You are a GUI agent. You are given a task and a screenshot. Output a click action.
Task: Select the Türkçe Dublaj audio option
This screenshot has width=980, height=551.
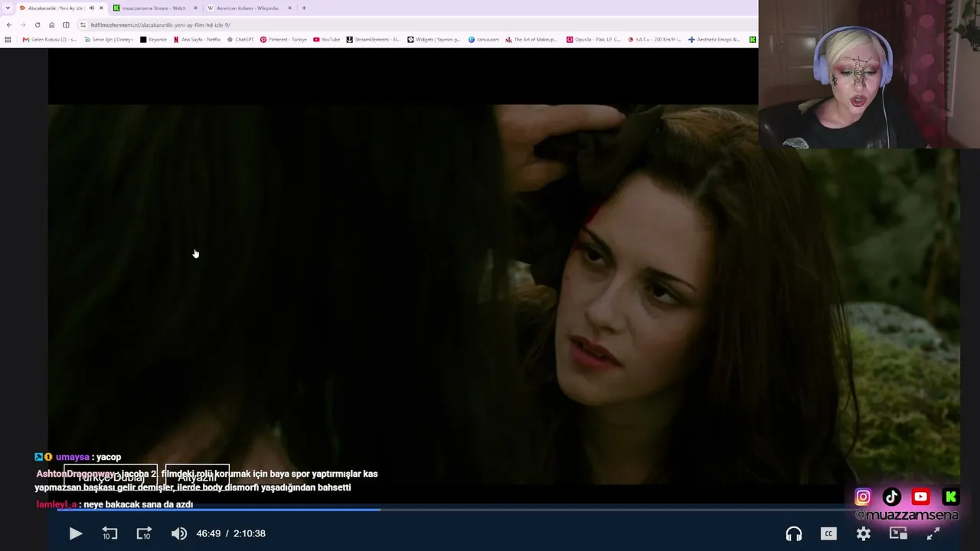click(x=110, y=478)
